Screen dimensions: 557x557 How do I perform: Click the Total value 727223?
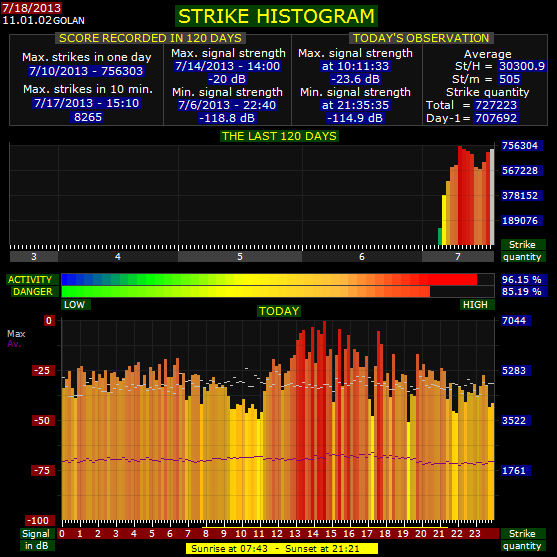tap(496, 105)
